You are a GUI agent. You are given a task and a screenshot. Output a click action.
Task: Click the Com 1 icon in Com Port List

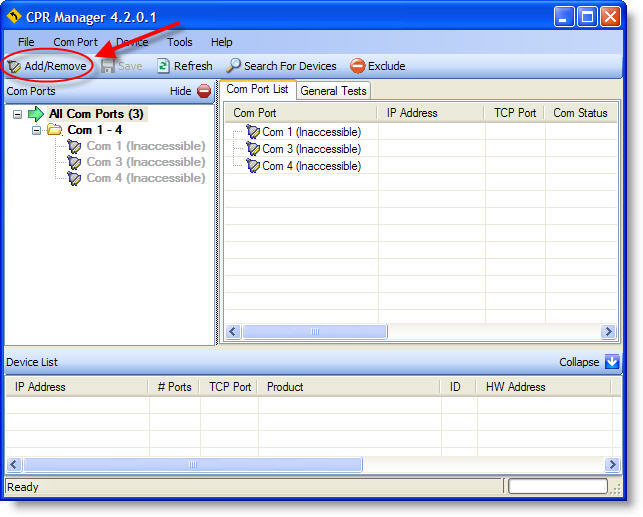253,132
